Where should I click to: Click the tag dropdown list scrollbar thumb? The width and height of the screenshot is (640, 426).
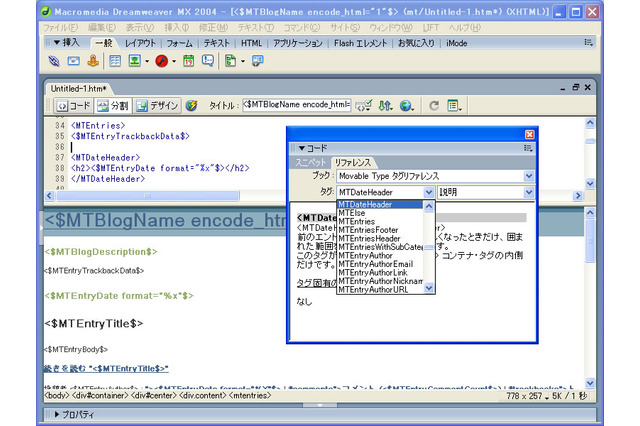(429, 247)
